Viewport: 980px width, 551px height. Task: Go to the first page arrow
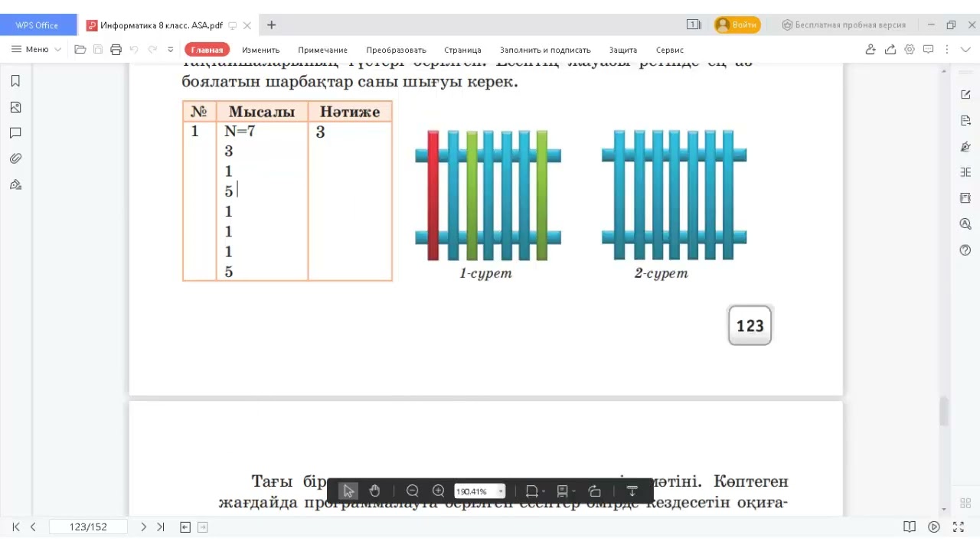tap(16, 527)
